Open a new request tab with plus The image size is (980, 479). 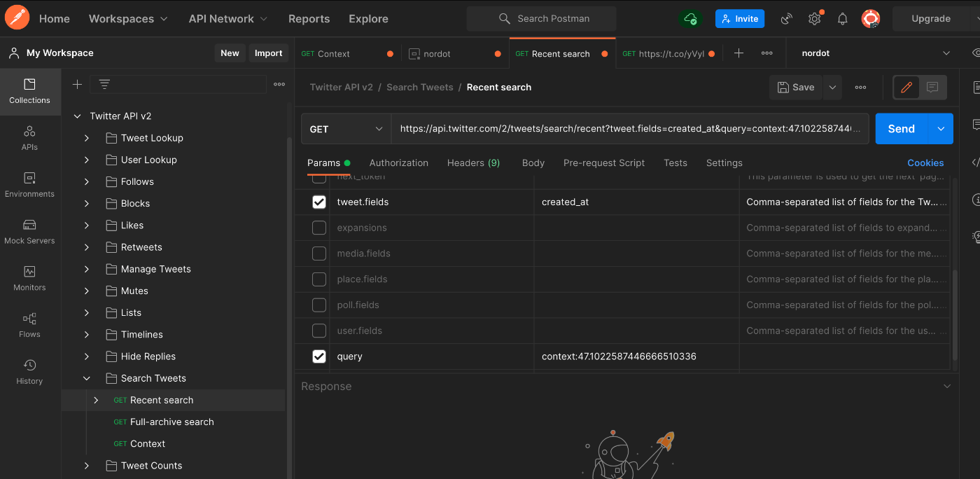pos(738,53)
